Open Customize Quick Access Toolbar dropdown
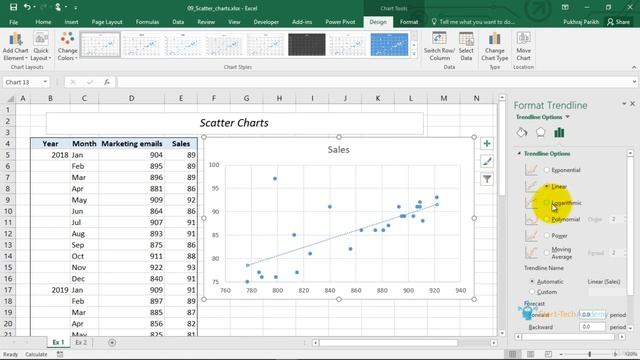 tap(76, 7)
